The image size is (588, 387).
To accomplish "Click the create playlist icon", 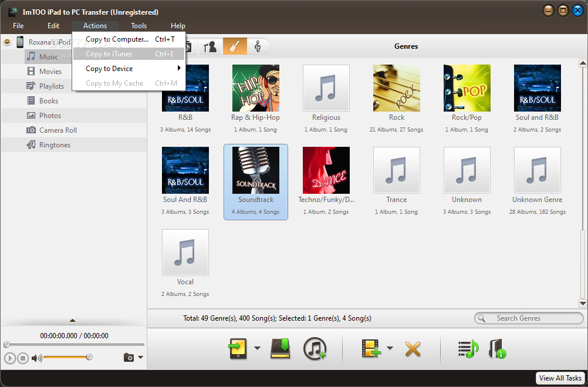I will [468, 349].
